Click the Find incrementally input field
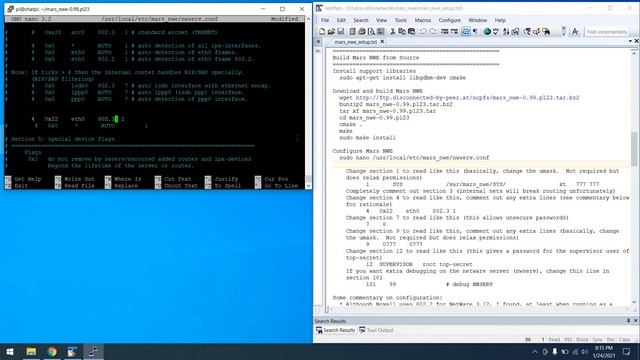The height and width of the screenshot is (360, 640). (606, 32)
